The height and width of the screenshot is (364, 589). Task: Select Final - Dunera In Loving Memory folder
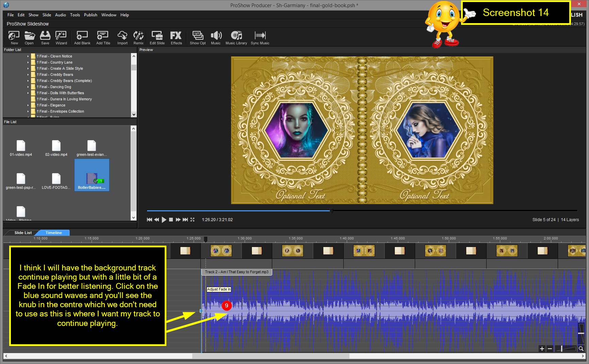pyautogui.click(x=65, y=99)
